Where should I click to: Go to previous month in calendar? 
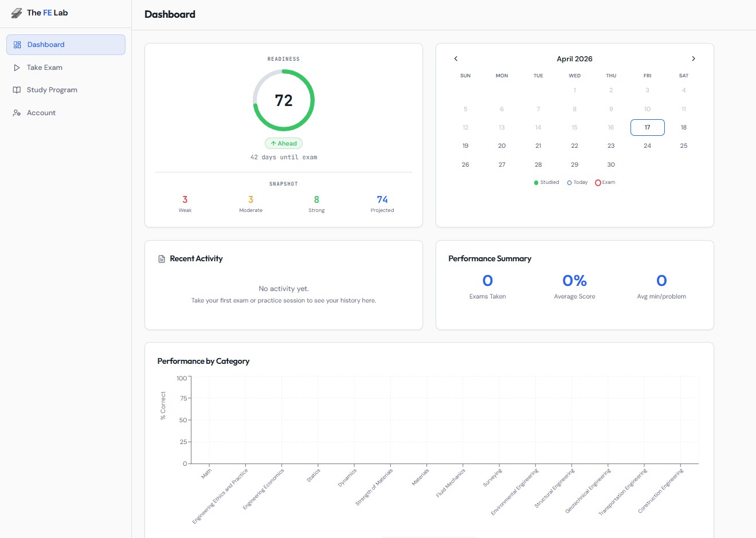pyautogui.click(x=456, y=58)
